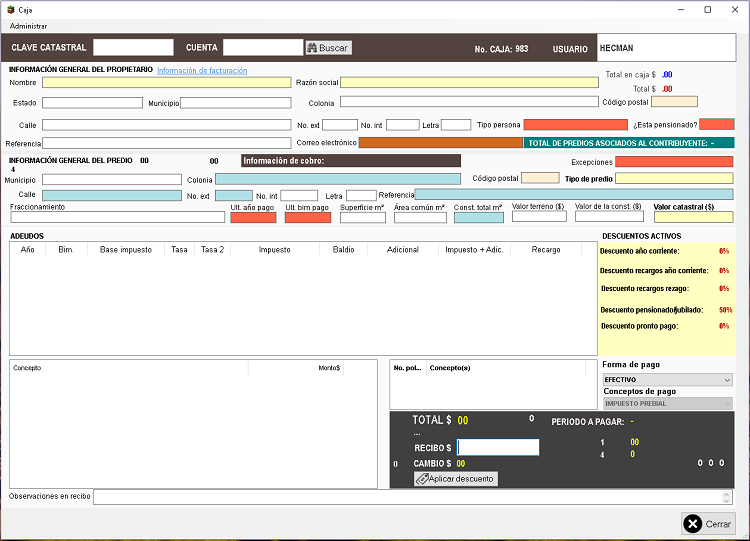Click the Caja app icon in title bar

click(x=9, y=9)
